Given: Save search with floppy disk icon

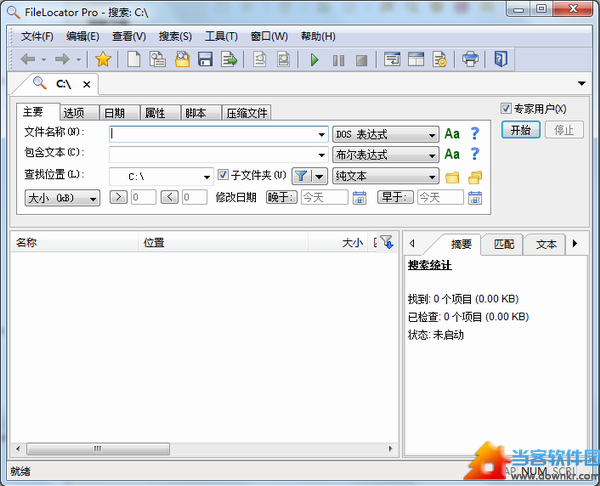Looking at the screenshot, I should point(205,59).
